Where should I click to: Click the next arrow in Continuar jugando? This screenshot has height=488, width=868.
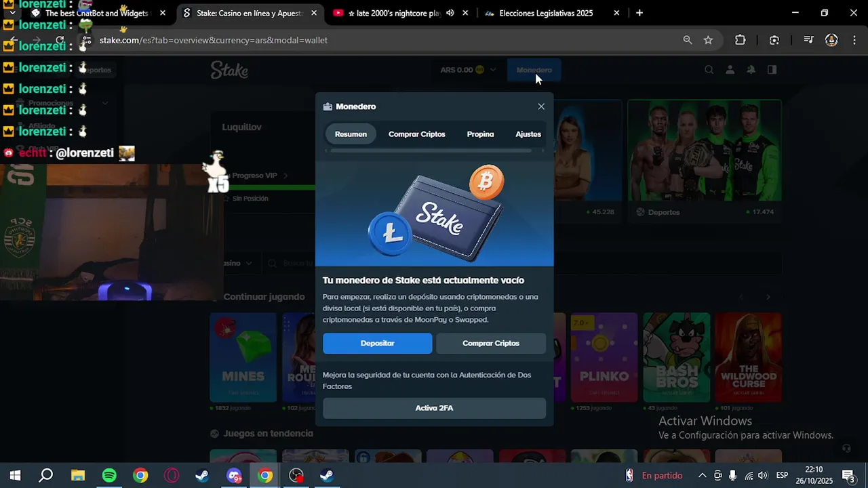[768, 297]
